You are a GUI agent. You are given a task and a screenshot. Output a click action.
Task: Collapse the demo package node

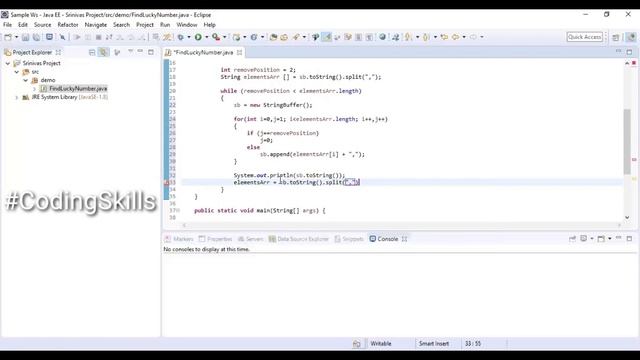(26, 80)
